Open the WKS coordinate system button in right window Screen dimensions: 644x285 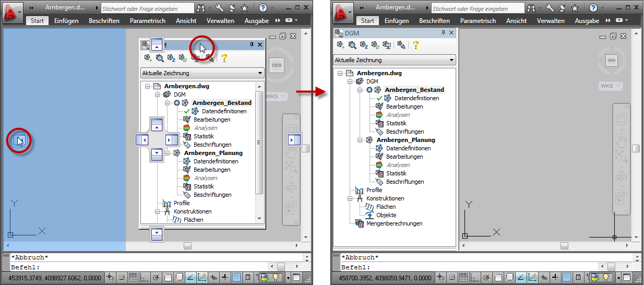[610, 86]
